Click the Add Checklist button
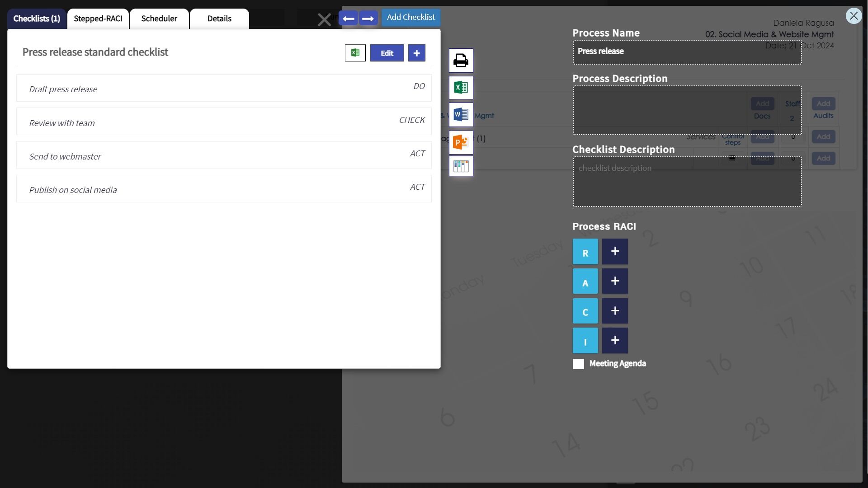This screenshot has height=488, width=868. coord(410,17)
